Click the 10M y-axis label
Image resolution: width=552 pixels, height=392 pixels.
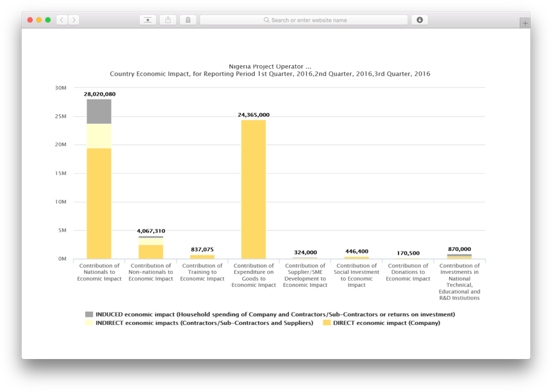pyautogui.click(x=60, y=202)
